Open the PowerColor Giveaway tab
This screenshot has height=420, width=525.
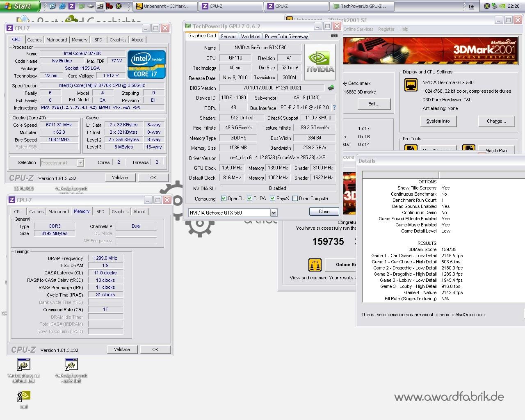pyautogui.click(x=286, y=37)
